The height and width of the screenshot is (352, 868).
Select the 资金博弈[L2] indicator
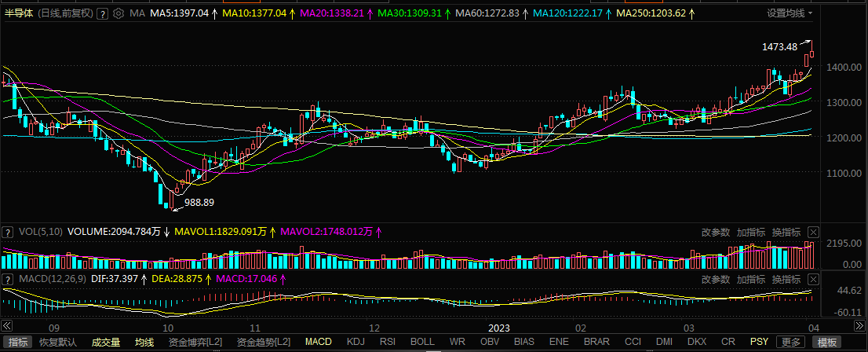(x=195, y=342)
